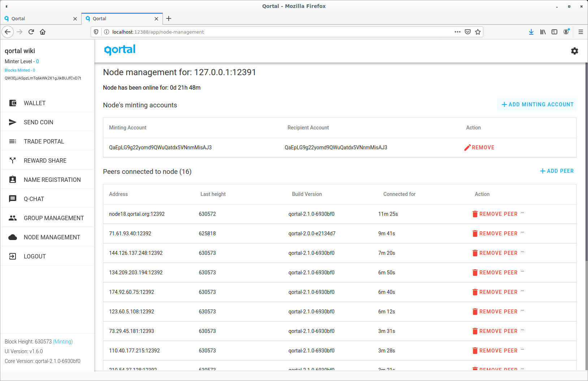
Task: Bookmark this page with star icon
Action: click(478, 32)
